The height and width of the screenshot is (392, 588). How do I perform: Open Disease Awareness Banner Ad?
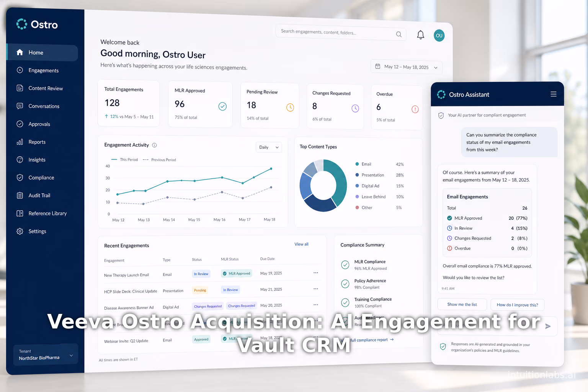(x=129, y=308)
